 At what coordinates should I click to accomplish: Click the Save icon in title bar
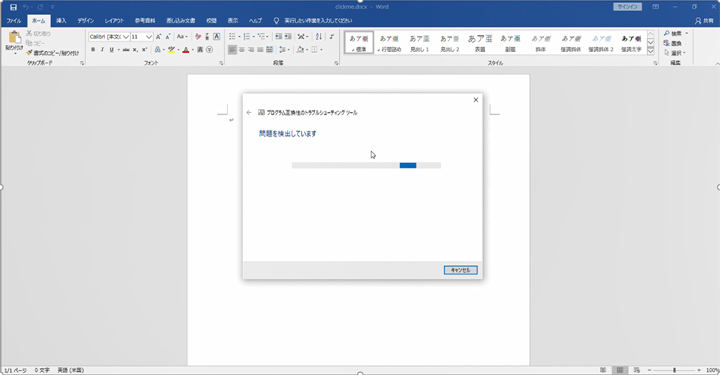[x=13, y=7]
